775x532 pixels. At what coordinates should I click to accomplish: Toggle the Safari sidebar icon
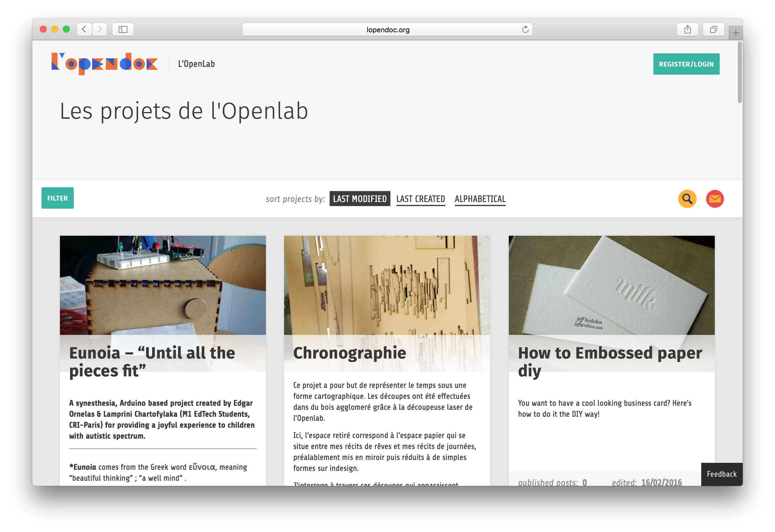click(x=123, y=29)
